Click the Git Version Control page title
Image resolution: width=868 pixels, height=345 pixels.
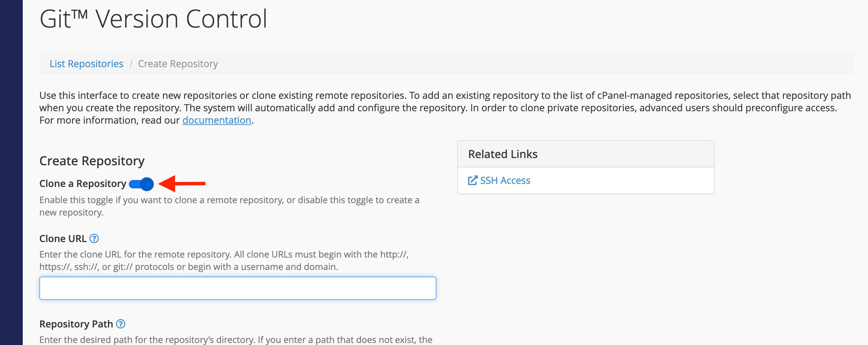pyautogui.click(x=153, y=19)
